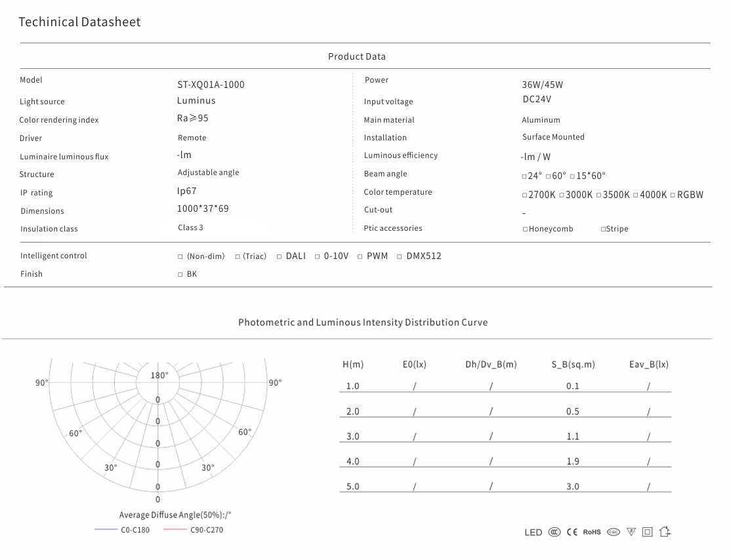Screen dimensions: 731x560
Task: Click the CCC certification icon
Action: click(554, 532)
